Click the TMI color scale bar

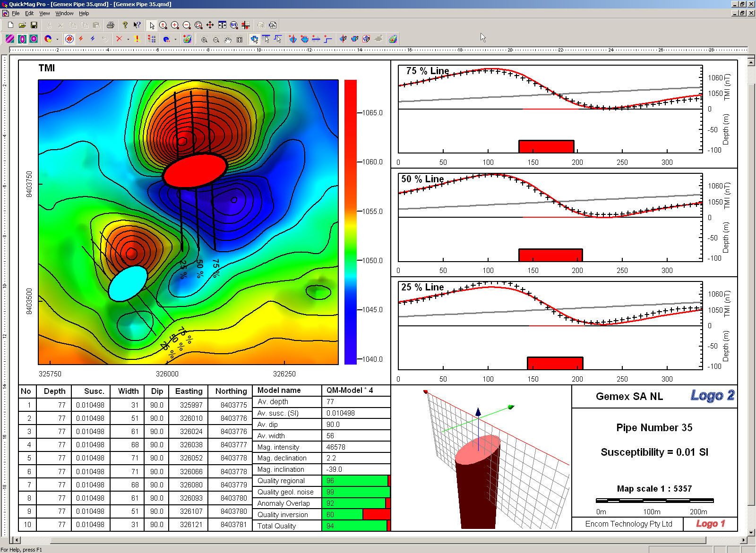point(350,222)
